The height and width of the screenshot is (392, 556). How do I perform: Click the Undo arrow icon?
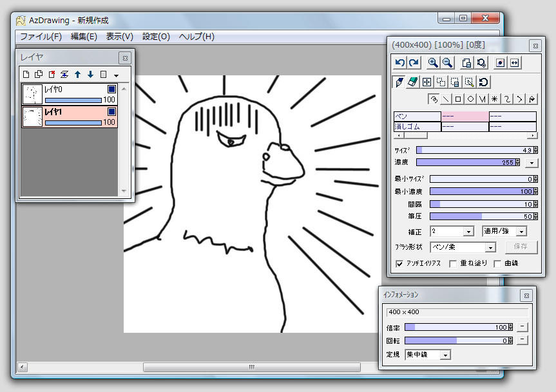399,62
